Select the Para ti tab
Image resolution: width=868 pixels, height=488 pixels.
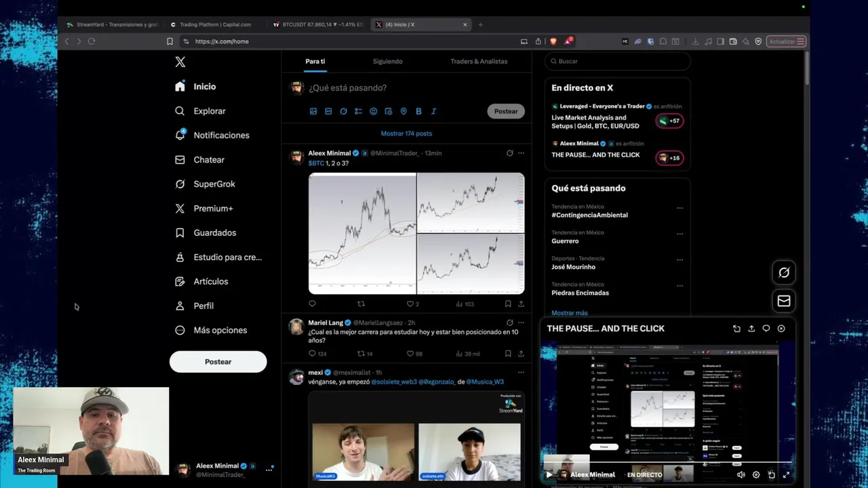pyautogui.click(x=315, y=61)
